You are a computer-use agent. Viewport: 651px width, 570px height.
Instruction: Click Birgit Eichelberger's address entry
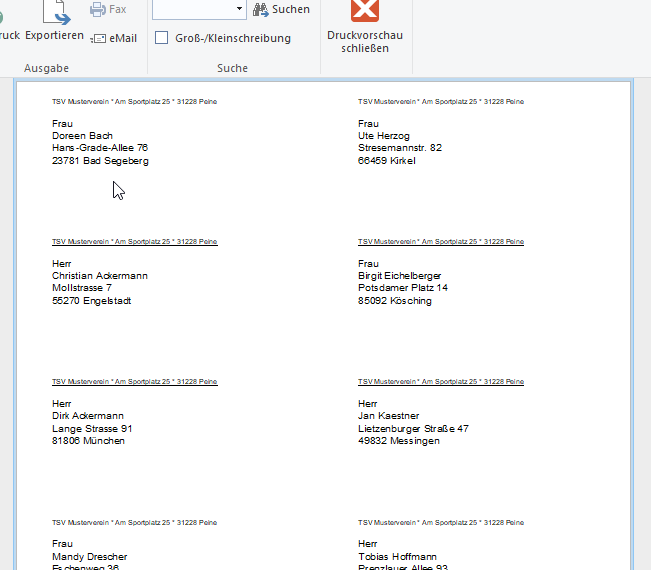pyautogui.click(x=399, y=276)
